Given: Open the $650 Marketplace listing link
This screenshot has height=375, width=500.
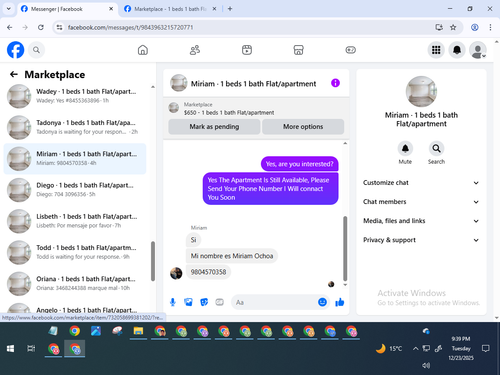Looking at the screenshot, I should (x=229, y=113).
